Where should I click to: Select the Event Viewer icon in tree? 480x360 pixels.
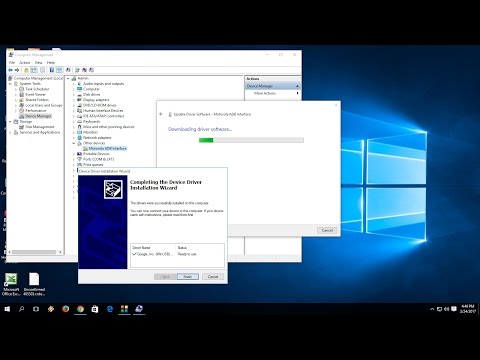click(x=22, y=94)
